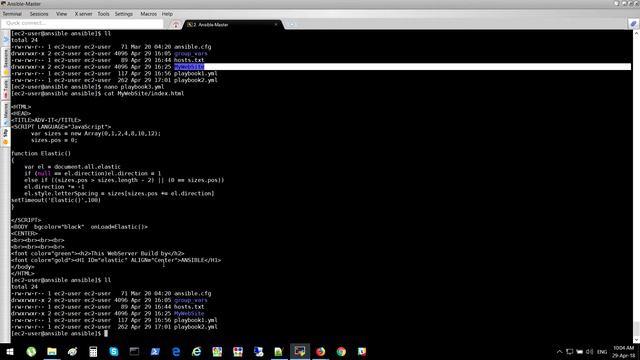Screen dimensions: 640x360
Task: Open the volume control in system tray
Action: [589, 351]
